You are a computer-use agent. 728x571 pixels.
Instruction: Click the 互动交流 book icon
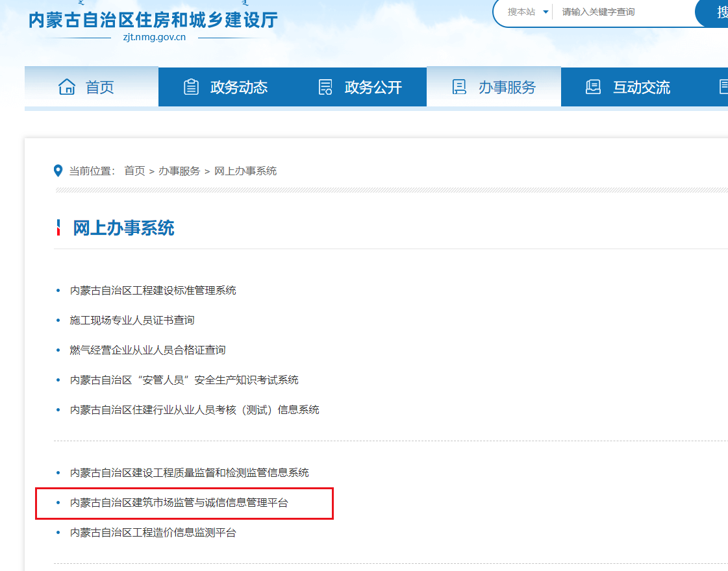point(593,87)
